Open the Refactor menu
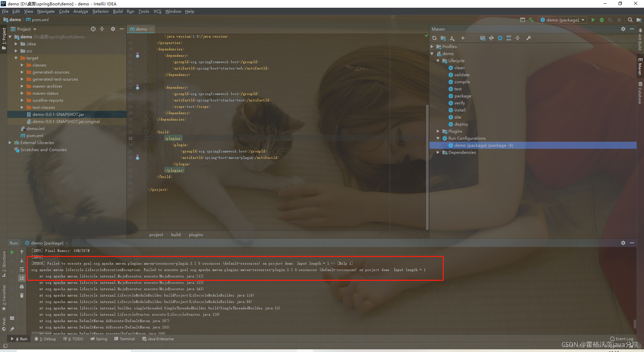This screenshot has height=352, width=644. pos(101,11)
